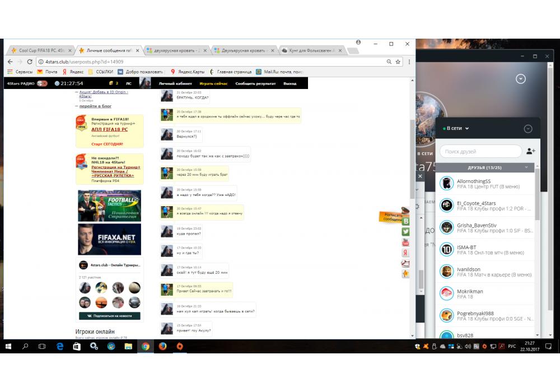The width and height of the screenshot is (560, 392).
Task: Open ЛС private messages
Action: click(129, 83)
